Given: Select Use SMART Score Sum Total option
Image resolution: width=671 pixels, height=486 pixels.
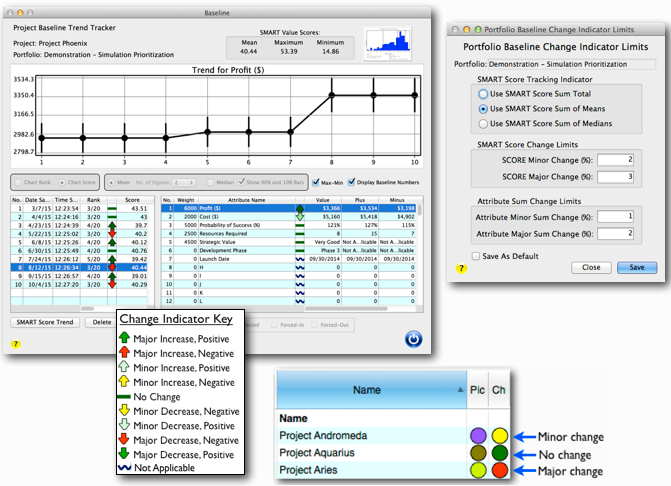Looking at the screenshot, I should 484,93.
